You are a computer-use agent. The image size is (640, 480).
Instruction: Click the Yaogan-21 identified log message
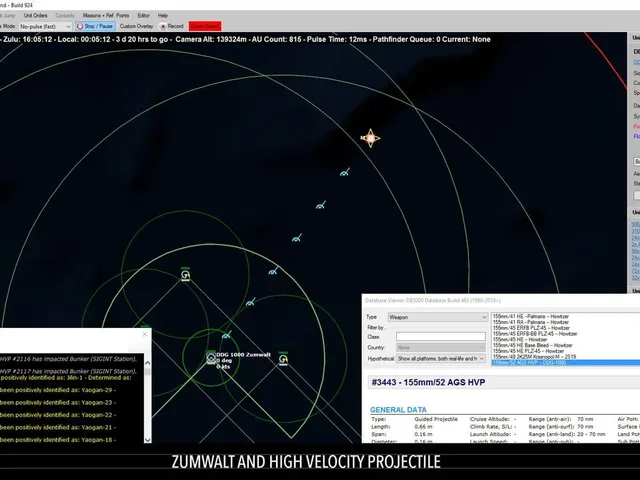click(x=58, y=427)
